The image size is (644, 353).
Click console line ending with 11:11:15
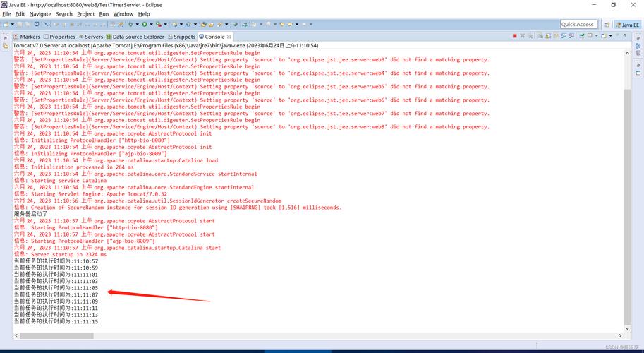point(56,321)
